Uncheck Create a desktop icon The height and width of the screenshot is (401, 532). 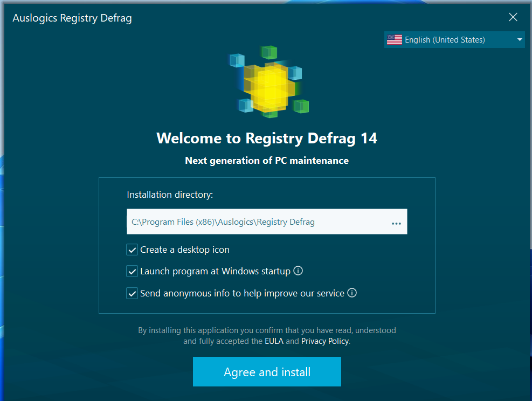132,250
